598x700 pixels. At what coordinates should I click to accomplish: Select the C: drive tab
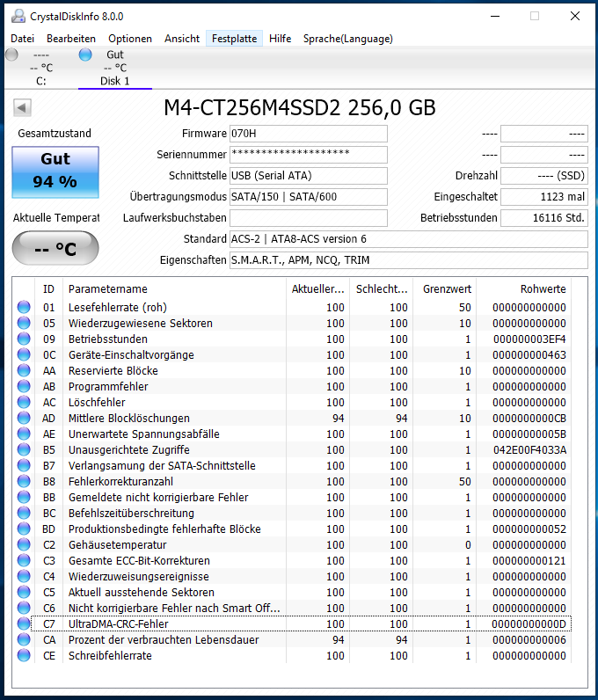(41, 68)
